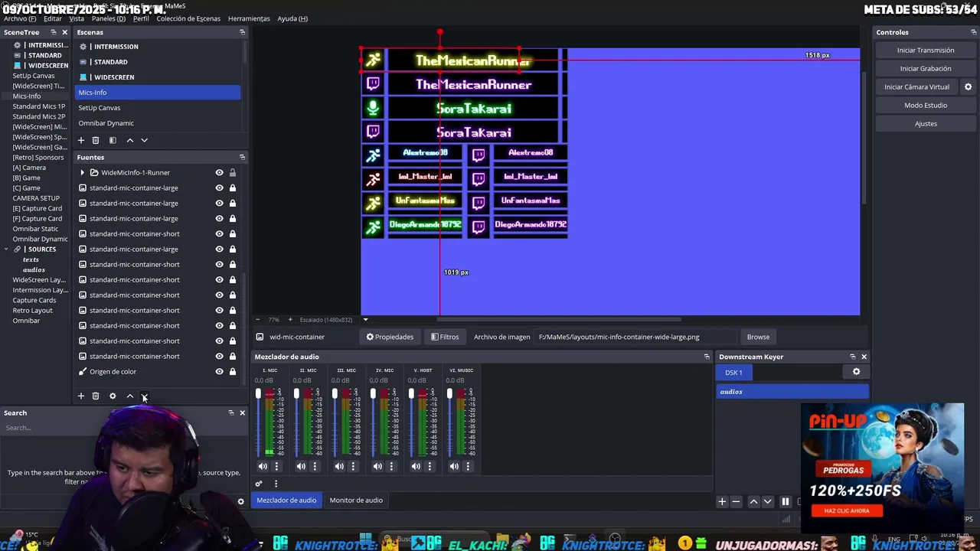This screenshot has height=551, width=980.
Task: Open Search dock settings gear
Action: coord(240,502)
